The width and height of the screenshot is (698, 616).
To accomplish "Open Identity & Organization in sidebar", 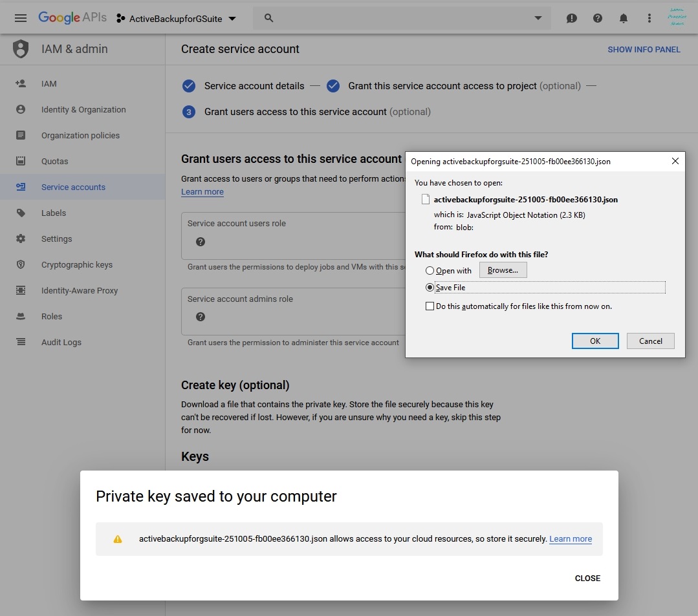I will pos(83,109).
